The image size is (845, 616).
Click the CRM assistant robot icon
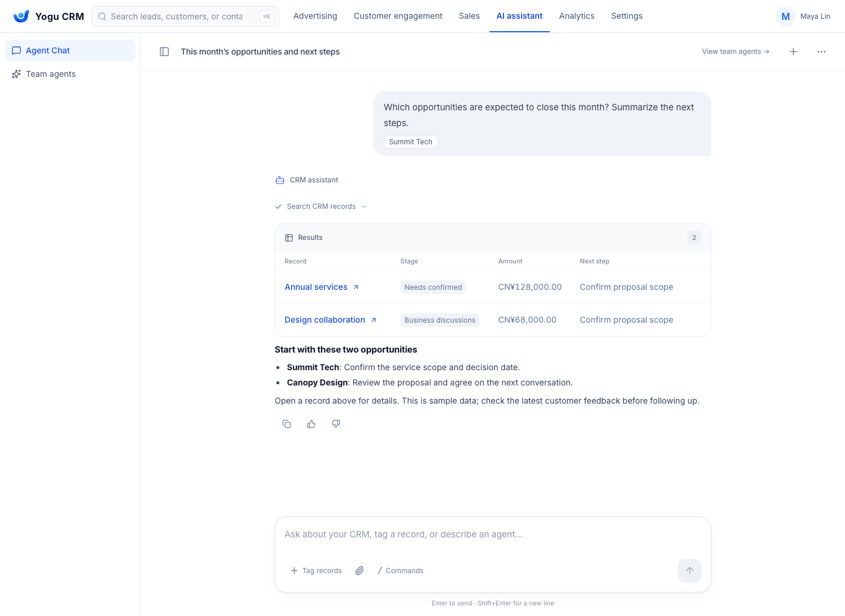[280, 180]
